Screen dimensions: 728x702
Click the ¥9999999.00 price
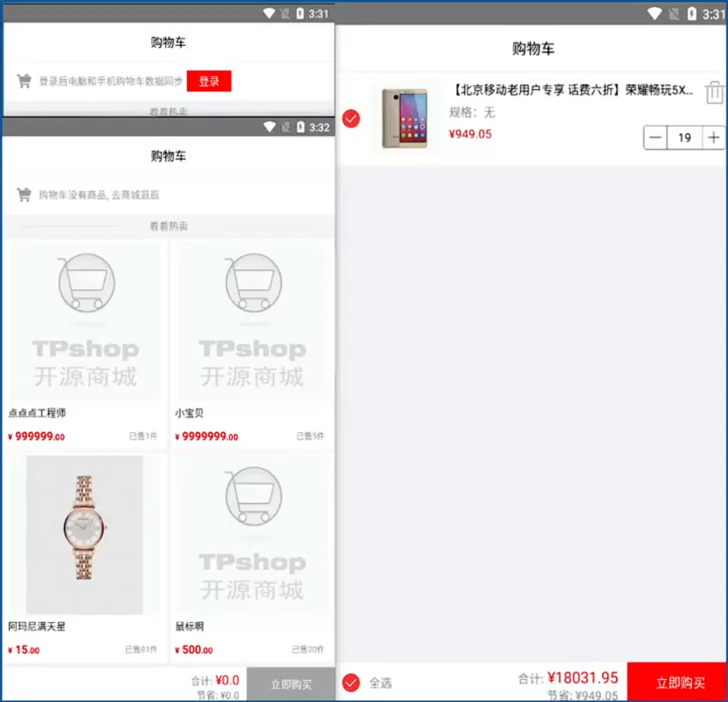tap(206, 436)
